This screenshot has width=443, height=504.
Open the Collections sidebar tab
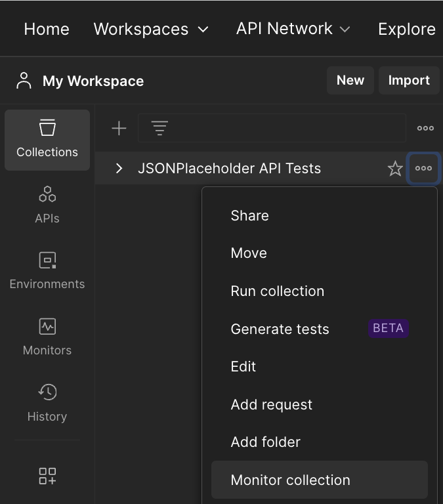(47, 139)
